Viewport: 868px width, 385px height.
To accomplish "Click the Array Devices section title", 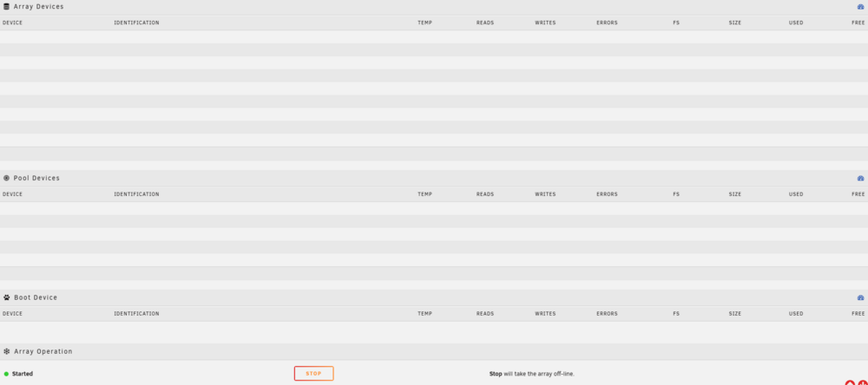I will pos(39,7).
